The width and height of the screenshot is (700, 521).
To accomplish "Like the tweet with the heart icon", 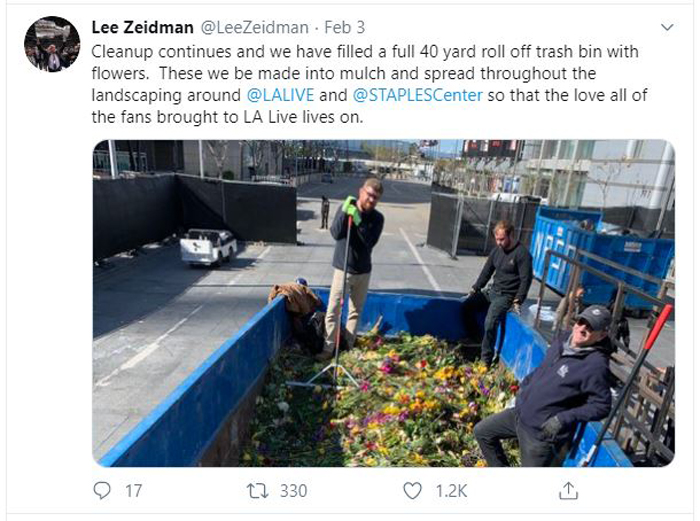I will (x=412, y=491).
